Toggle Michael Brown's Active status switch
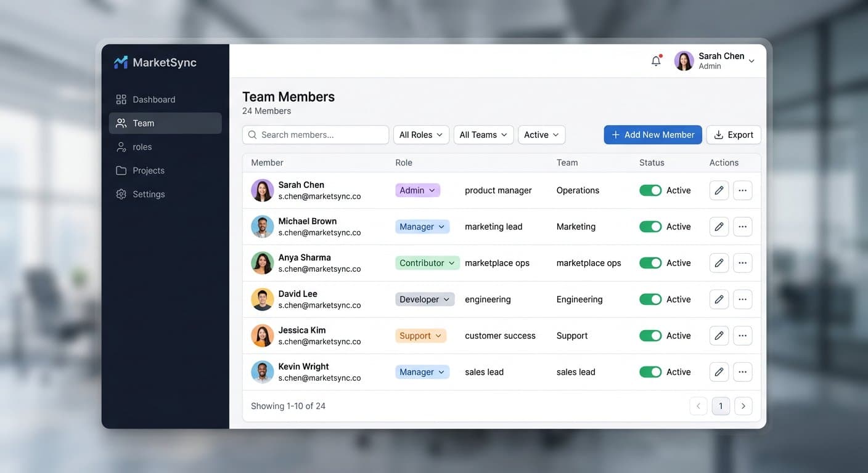 pos(650,227)
